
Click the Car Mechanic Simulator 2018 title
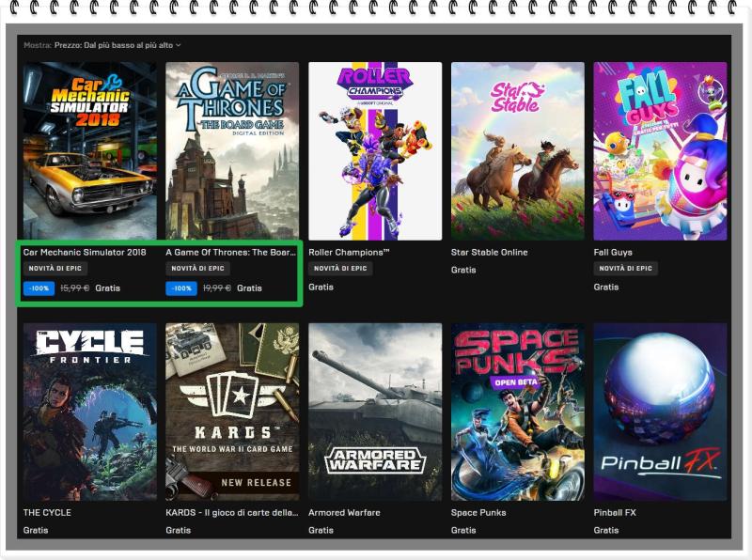point(85,253)
